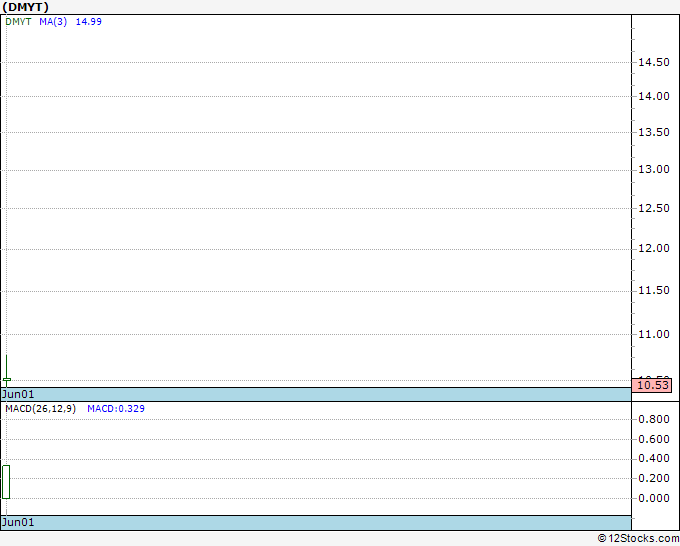Click the 11.50 price axis label

pyautogui.click(x=654, y=290)
